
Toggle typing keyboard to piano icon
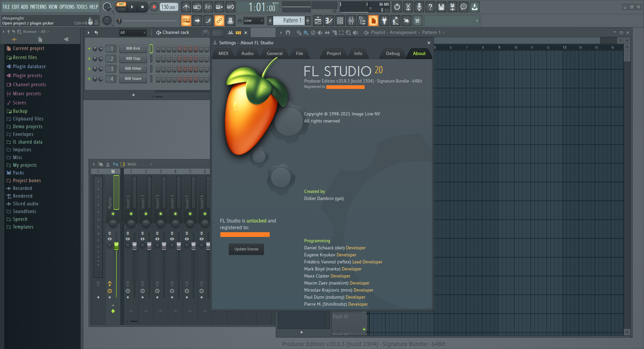(186, 21)
